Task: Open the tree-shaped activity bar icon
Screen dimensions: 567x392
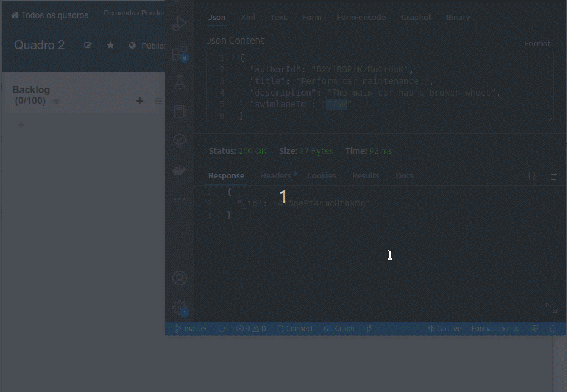Action: point(180,141)
